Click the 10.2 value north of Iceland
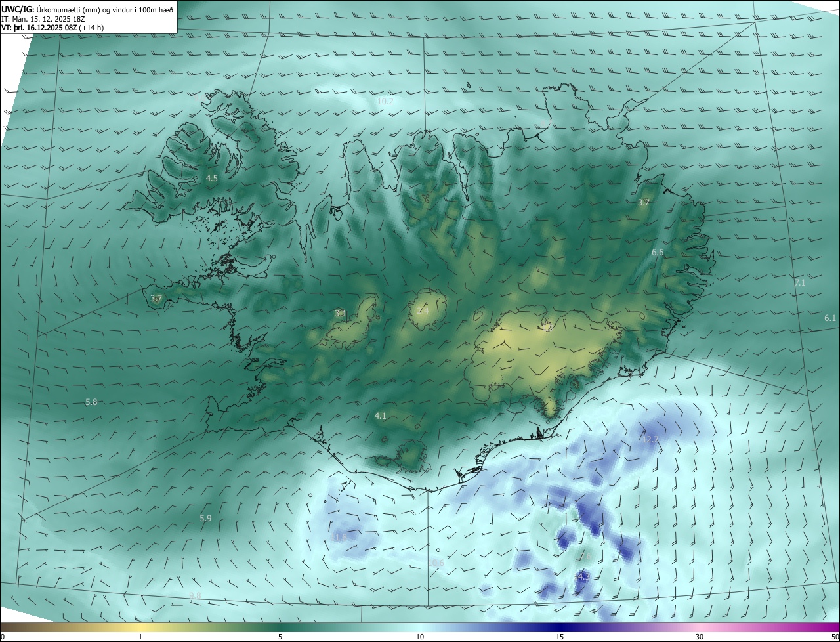840x642 pixels. 385,101
